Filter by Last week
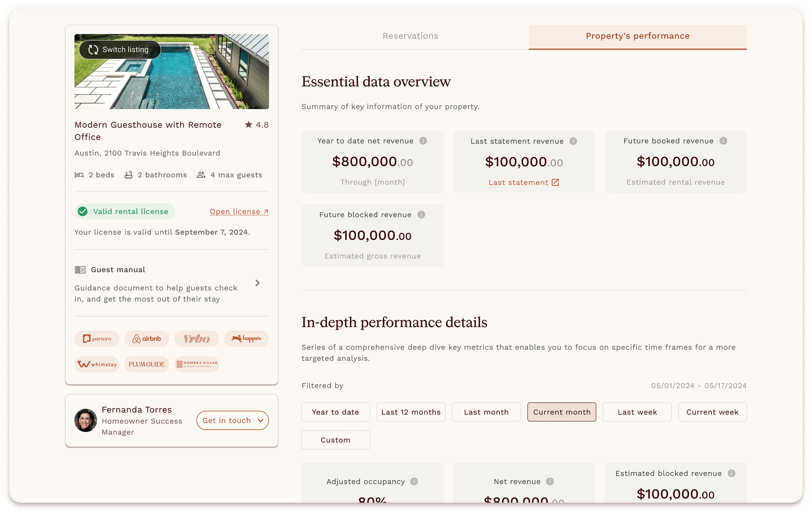This screenshot has width=812, height=513. pos(637,412)
